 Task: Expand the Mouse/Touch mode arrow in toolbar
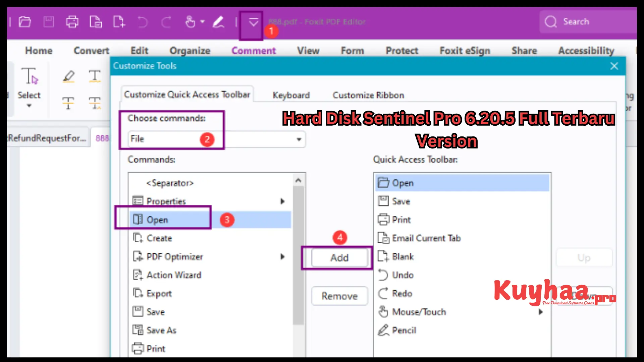click(x=203, y=22)
